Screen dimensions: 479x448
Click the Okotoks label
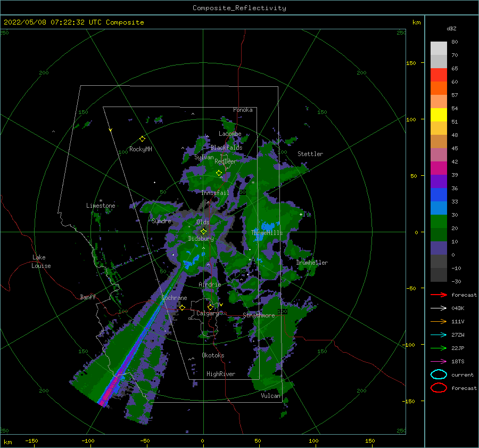[x=213, y=355]
